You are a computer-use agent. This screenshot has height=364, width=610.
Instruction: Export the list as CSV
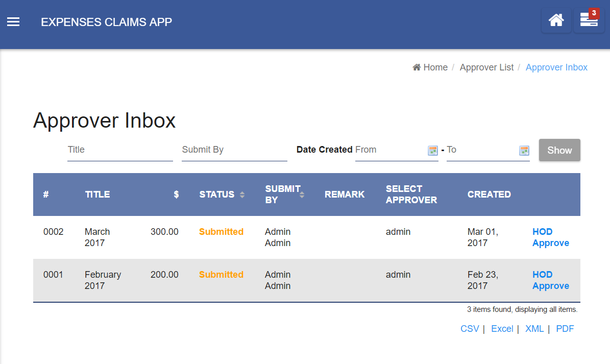click(470, 329)
